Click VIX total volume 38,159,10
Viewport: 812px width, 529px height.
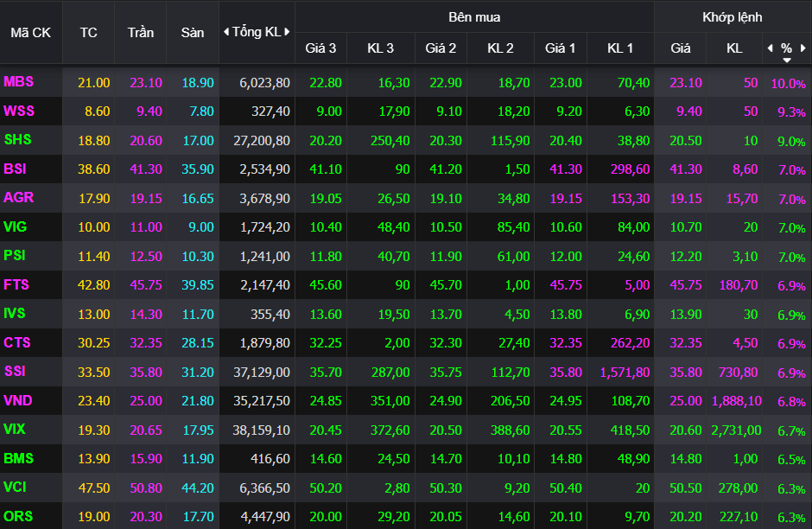click(261, 430)
